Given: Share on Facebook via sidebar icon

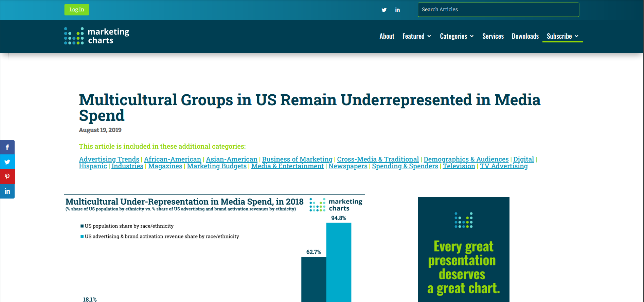Looking at the screenshot, I should pos(7,148).
